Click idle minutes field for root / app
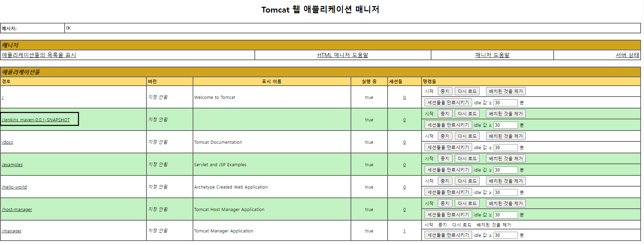This screenshot has width=644, height=245. pyautogui.click(x=506, y=103)
